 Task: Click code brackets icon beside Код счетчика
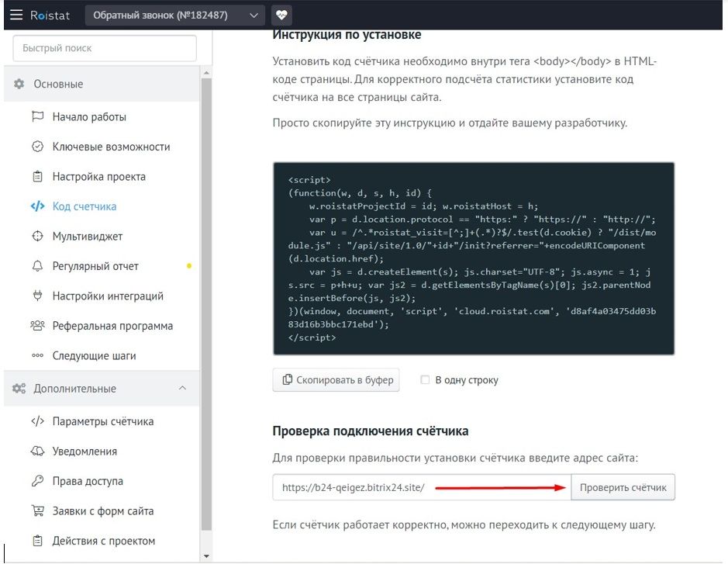(x=38, y=206)
